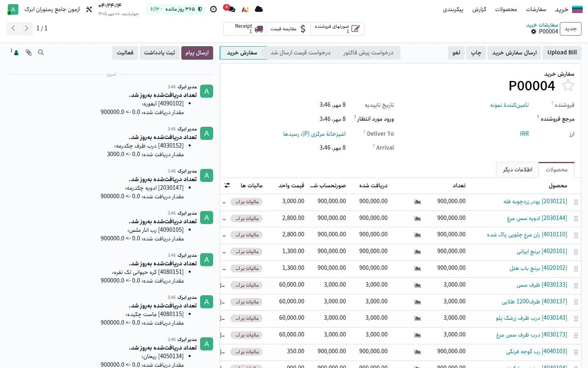588x368 pixels.
Task: Toggle the favorite star beside P00004
Action: tap(568, 85)
